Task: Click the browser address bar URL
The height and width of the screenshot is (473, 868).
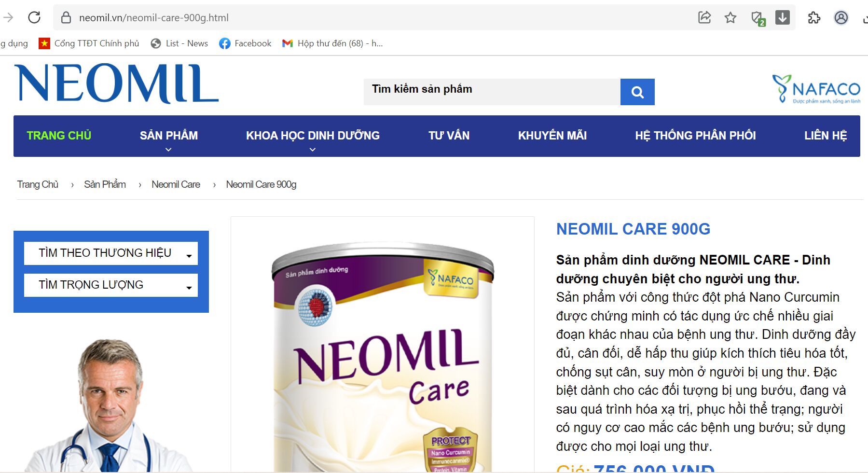Action: coord(154,18)
